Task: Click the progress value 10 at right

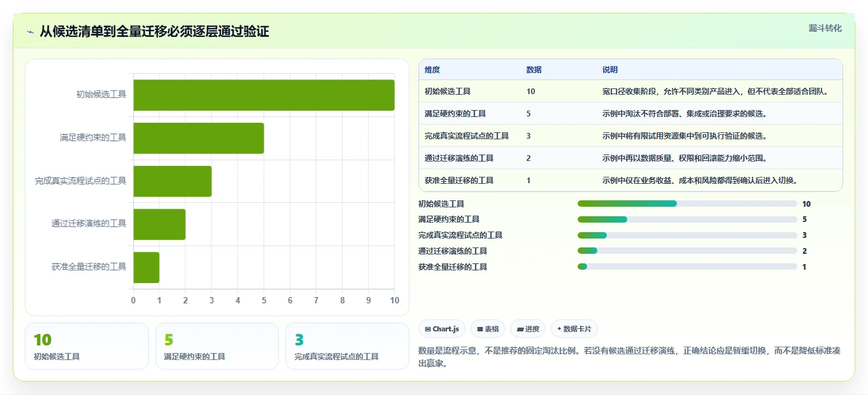Action: pyautogui.click(x=807, y=204)
